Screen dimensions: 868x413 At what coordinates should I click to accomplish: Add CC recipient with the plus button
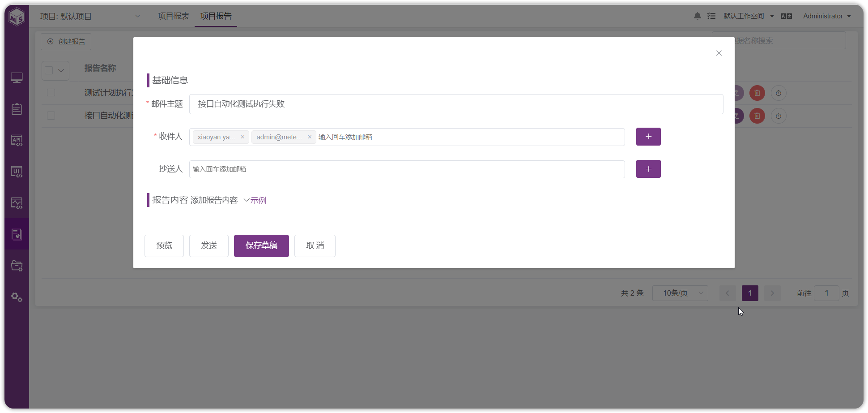[648, 169]
